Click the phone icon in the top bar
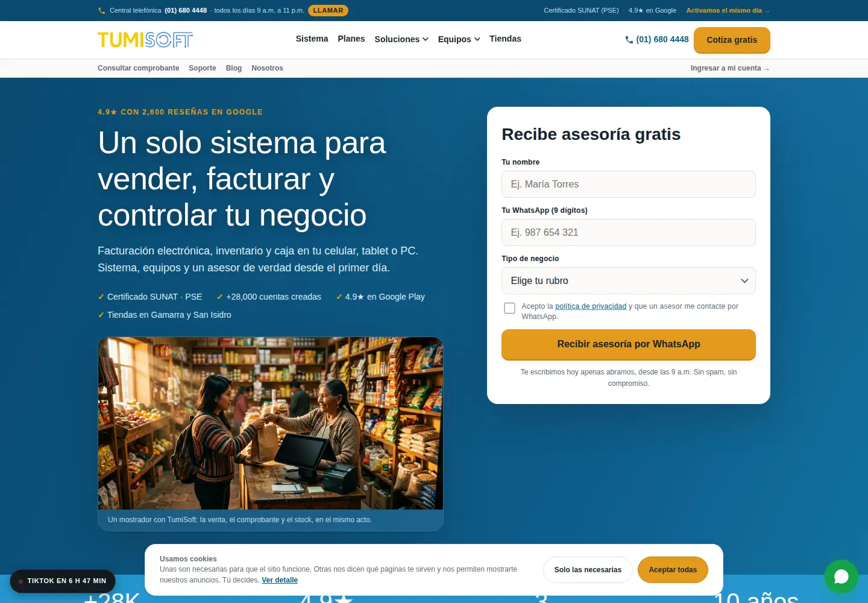The image size is (868, 603). point(101,11)
